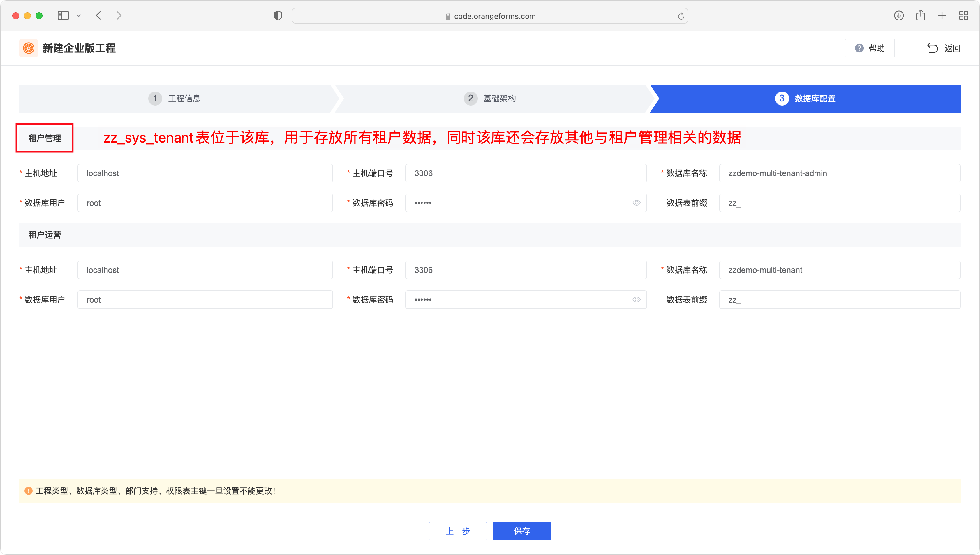Edit database name zzdemo-multi-tenant-admin field
980x555 pixels.
[840, 173]
